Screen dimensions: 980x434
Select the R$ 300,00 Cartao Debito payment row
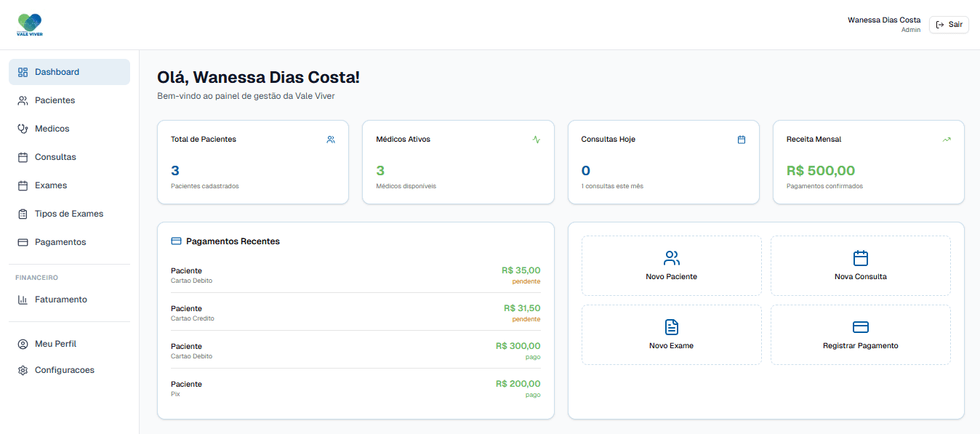coord(356,350)
